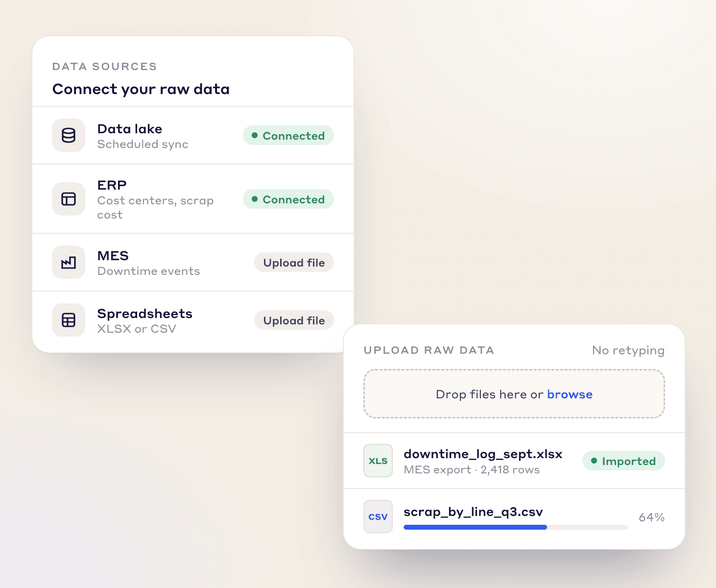The height and width of the screenshot is (588, 716).
Task: Click Connected status badge for ERP
Action: (x=288, y=199)
